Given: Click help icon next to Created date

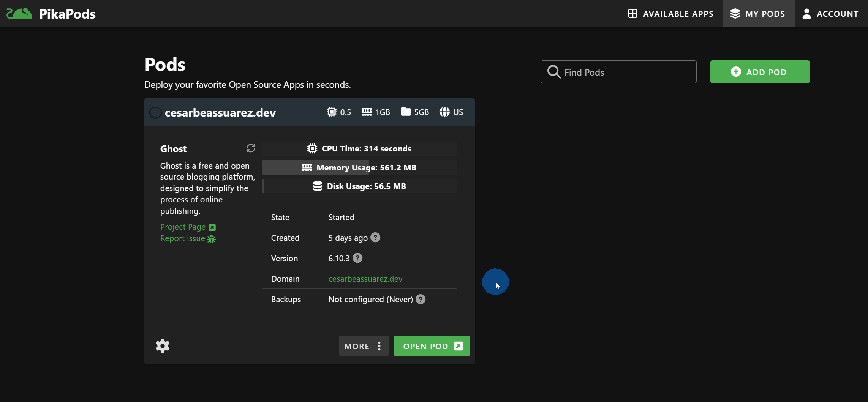Looking at the screenshot, I should [x=375, y=238].
